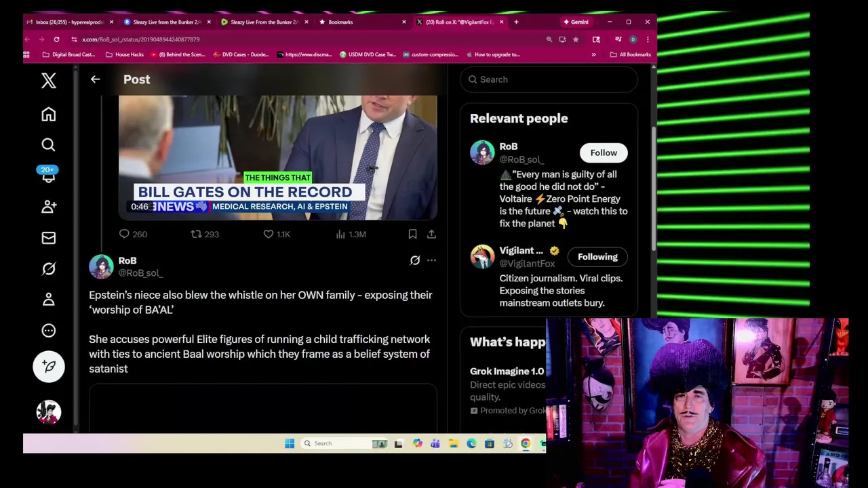Open Chrome three-dot menu
Image resolution: width=868 pixels, height=488 pixels.
(648, 39)
